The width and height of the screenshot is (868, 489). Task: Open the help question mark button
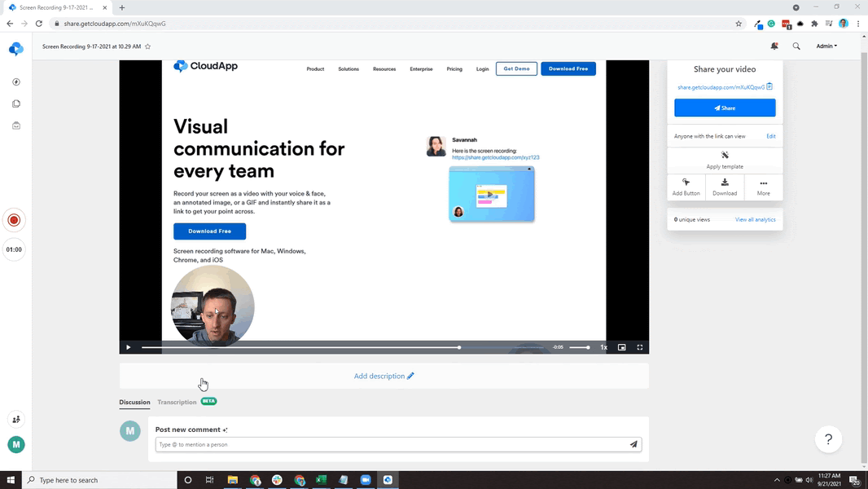coord(828,439)
